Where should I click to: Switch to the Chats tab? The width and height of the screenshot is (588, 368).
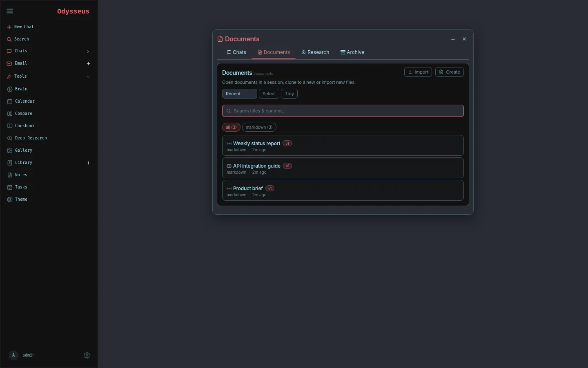[236, 52]
